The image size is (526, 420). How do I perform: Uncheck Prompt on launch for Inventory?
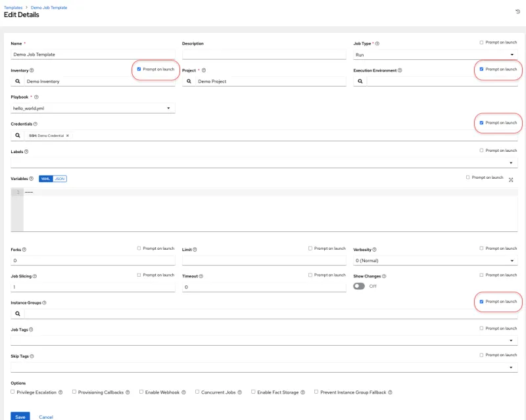(139, 69)
